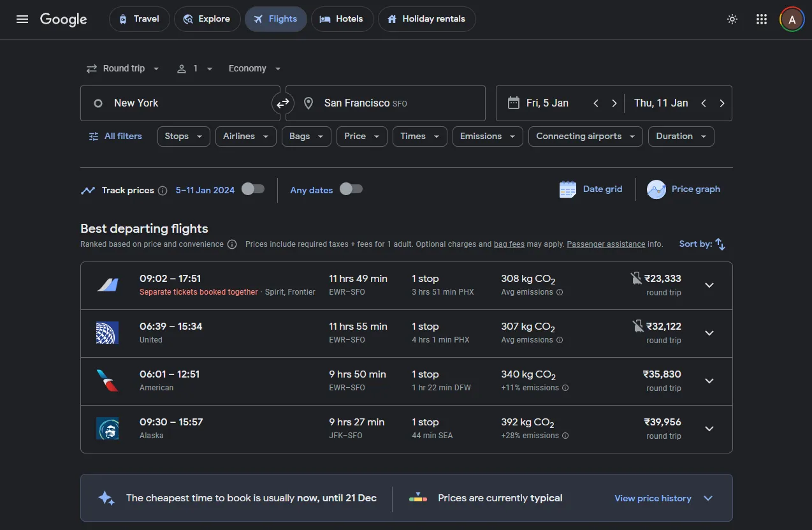Open the Passenger assistance link
The height and width of the screenshot is (530, 812).
pos(606,244)
